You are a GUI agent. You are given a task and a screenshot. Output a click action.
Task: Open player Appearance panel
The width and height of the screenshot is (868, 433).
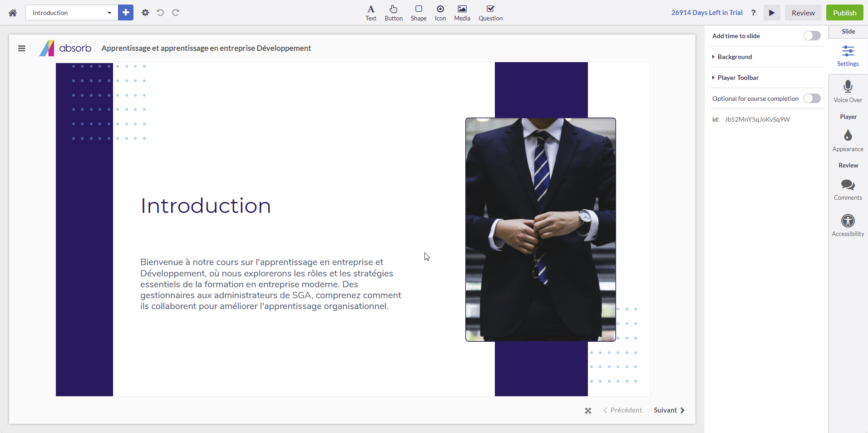click(848, 141)
